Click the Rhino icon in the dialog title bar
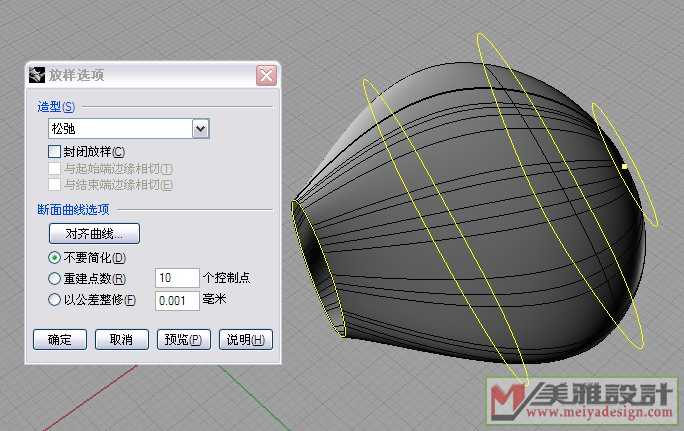 click(38, 75)
